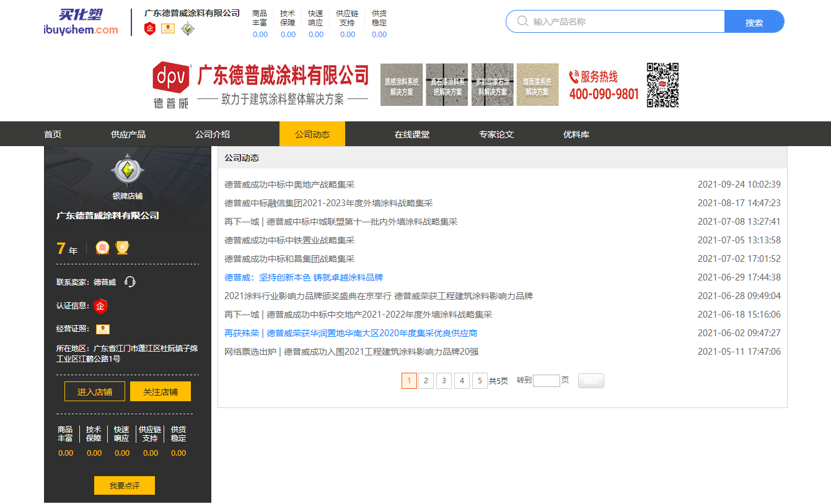The image size is (831, 504).
Task: Click seller name 德普威 after 联系卖家
Action: [105, 282]
